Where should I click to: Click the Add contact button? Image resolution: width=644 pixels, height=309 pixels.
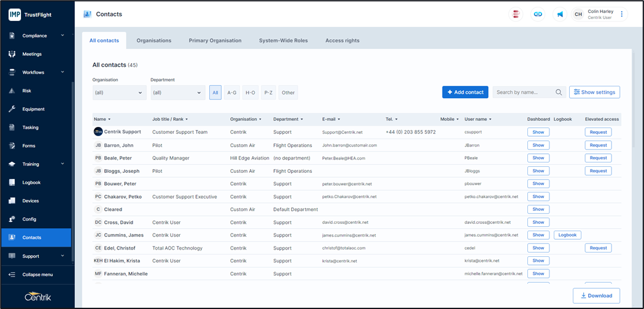pyautogui.click(x=465, y=92)
